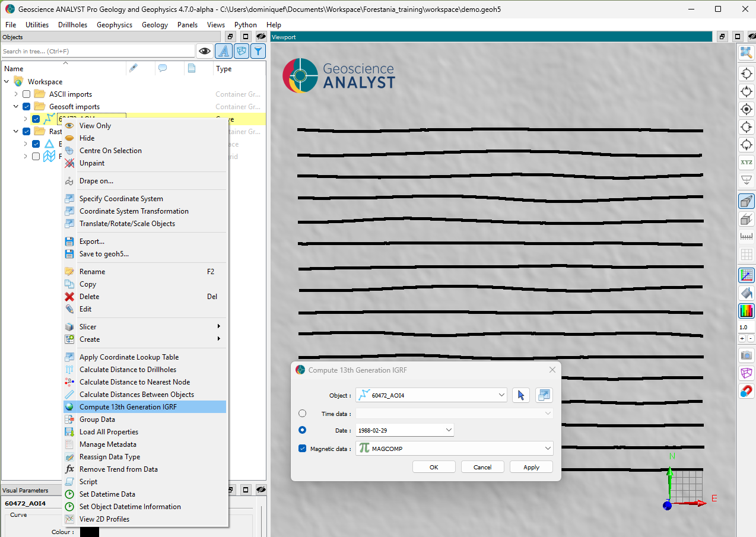Choose Remove Trend from Data in context menu
Viewport: 756px width, 537px height.
tap(118, 469)
